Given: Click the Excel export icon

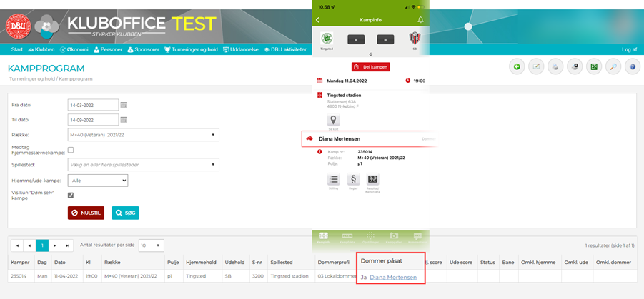Looking at the screenshot, I should point(593,67).
